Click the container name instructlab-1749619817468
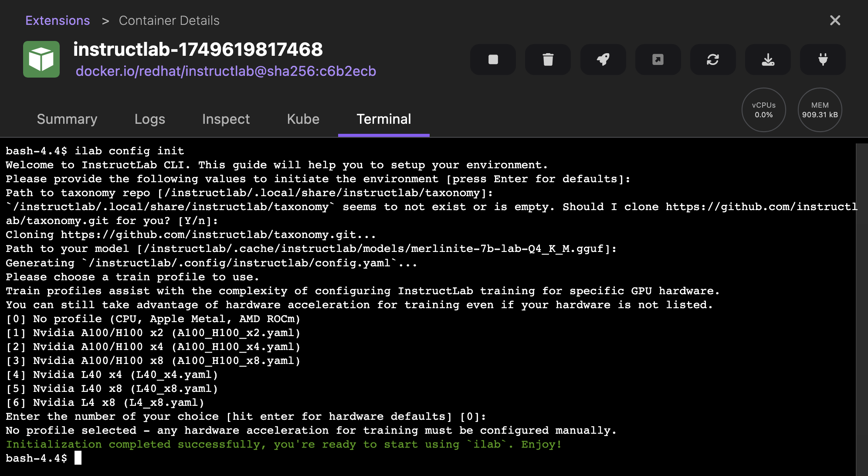Screen dimensions: 868x476 198,49
